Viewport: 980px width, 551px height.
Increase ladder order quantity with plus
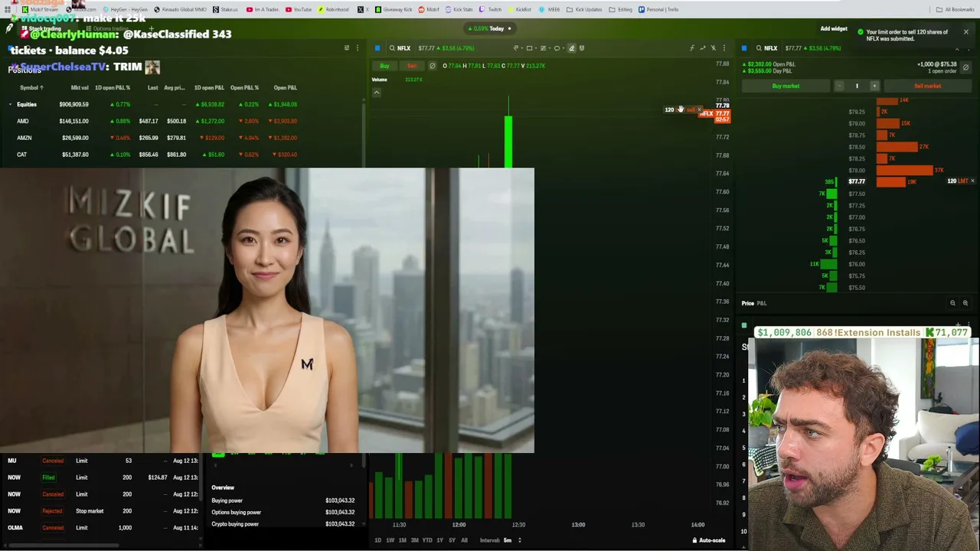coord(874,86)
